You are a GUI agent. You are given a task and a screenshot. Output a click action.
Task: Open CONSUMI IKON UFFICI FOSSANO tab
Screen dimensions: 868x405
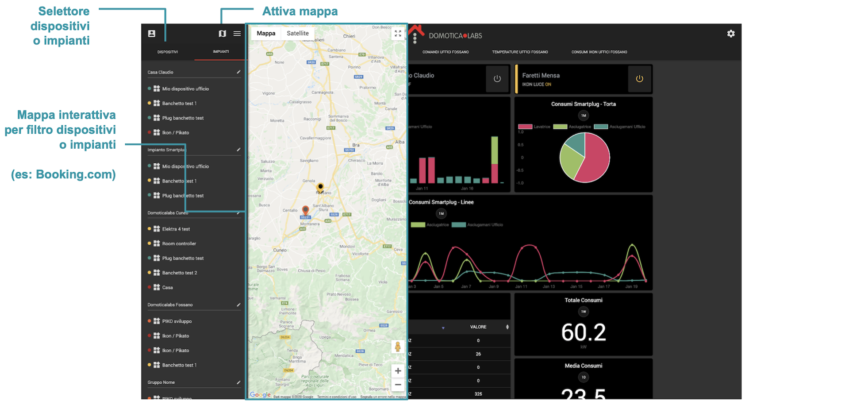pos(599,52)
